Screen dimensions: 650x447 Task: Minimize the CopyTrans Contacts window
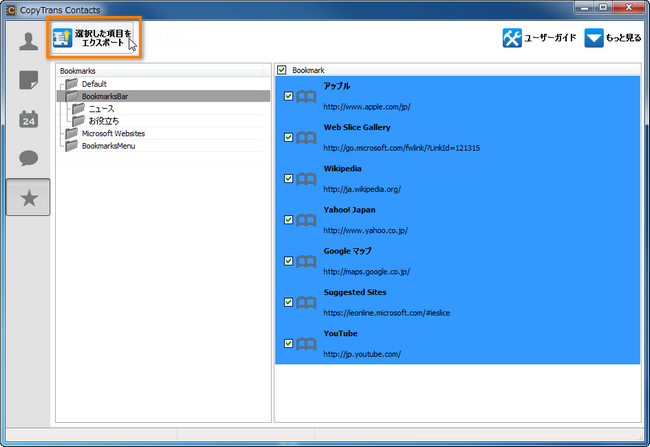point(585,7)
